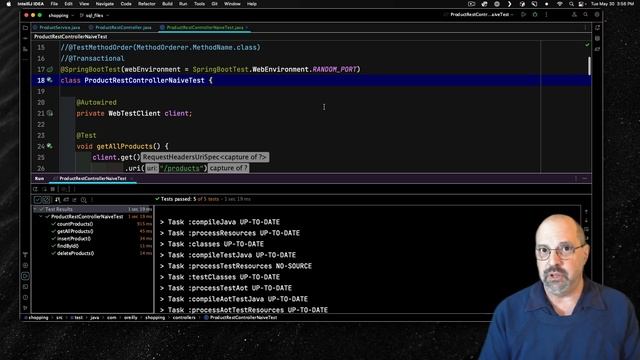The width and height of the screenshot is (640, 360).
Task: Click the macOS Spotlight search icon
Action: (571, 4)
